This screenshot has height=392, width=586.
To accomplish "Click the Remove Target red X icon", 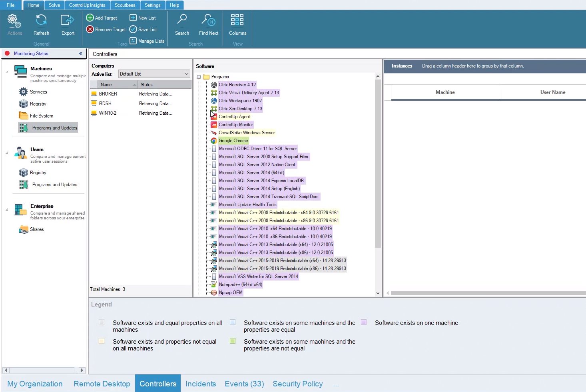I will tap(90, 29).
